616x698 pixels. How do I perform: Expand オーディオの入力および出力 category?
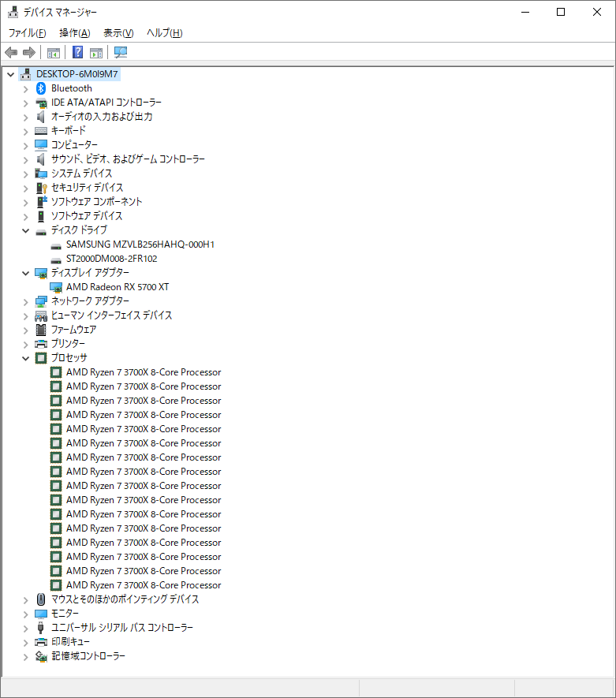click(25, 118)
